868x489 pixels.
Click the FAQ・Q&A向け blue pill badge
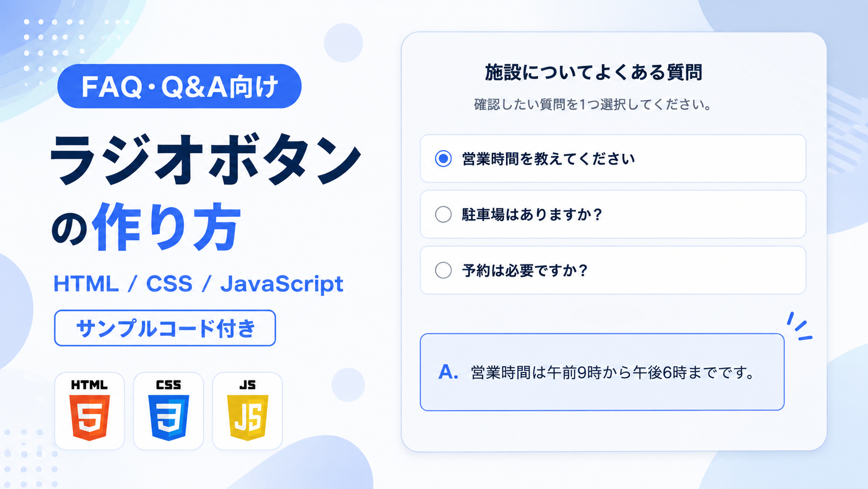click(179, 86)
